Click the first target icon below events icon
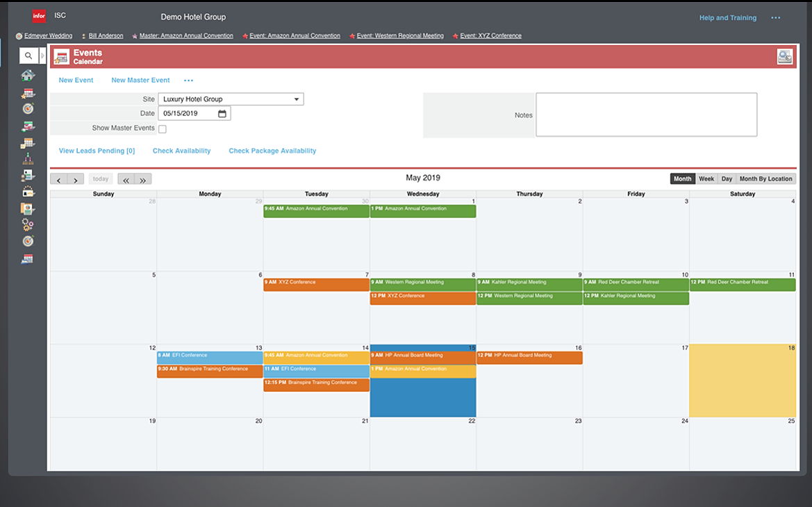 pos(28,108)
